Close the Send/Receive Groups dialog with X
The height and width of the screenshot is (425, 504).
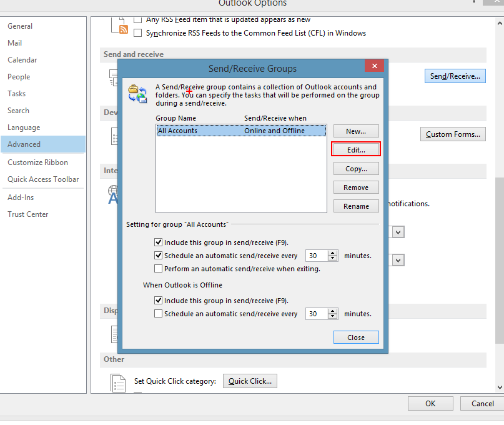coord(375,66)
